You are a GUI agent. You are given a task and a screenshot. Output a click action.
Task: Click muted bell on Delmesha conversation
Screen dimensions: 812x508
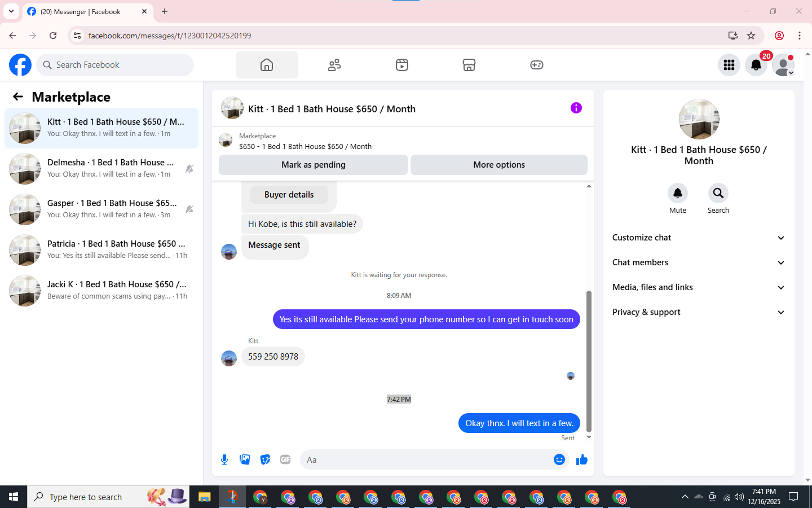pyautogui.click(x=189, y=169)
